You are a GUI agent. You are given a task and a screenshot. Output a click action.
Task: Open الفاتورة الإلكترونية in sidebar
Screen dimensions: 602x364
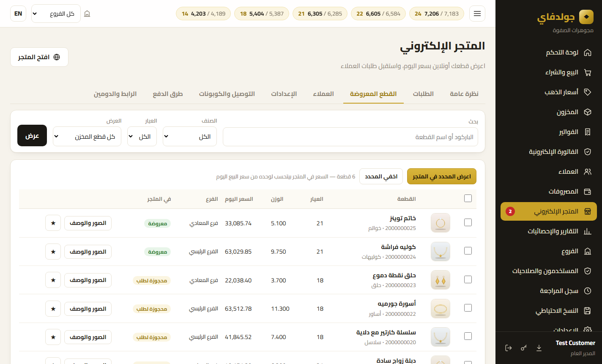click(x=549, y=152)
